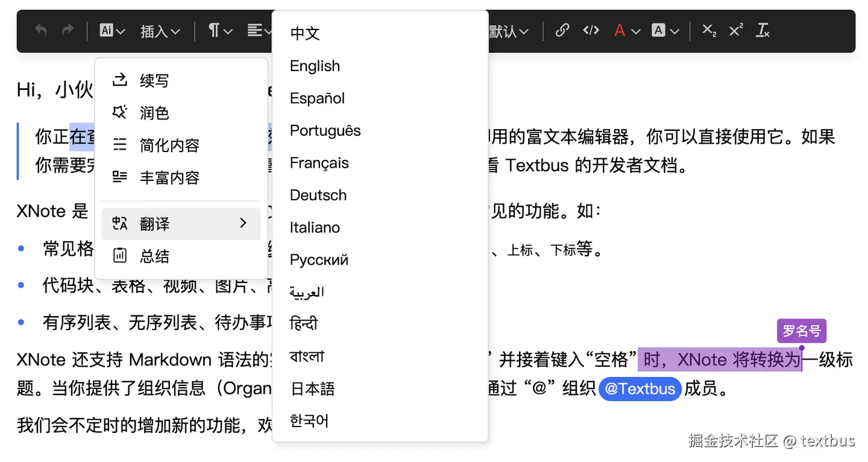Click the clear formatting icon
The image size is (868, 462).
click(763, 31)
